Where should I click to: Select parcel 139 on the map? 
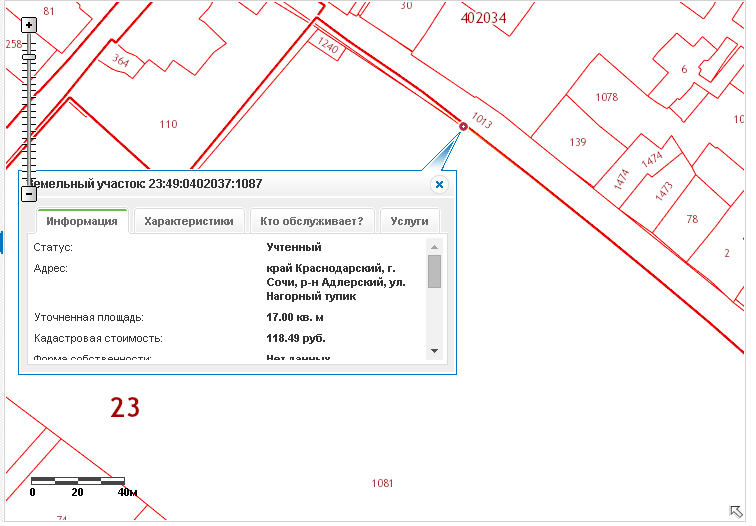577,142
